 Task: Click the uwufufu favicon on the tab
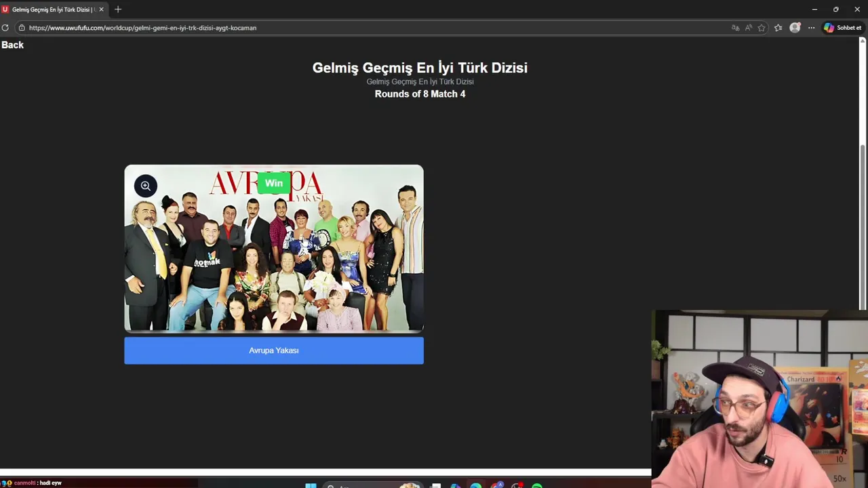click(5, 9)
